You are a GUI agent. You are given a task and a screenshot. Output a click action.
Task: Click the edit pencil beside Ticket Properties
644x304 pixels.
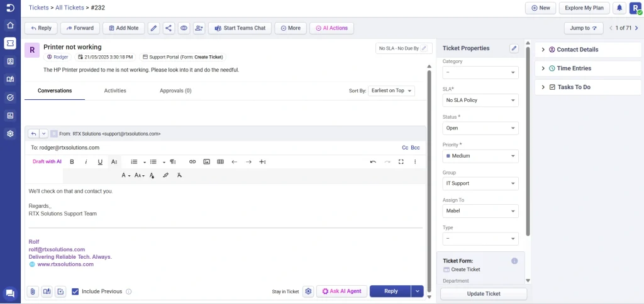514,48
